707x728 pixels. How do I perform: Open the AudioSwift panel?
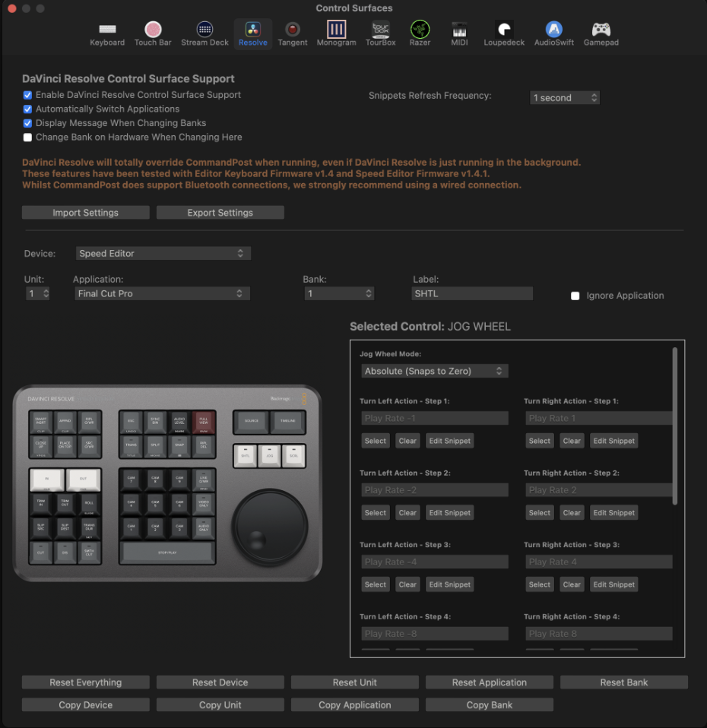(x=553, y=34)
